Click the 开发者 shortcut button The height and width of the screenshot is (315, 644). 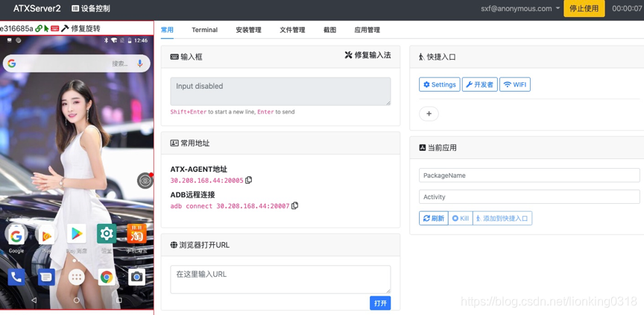pyautogui.click(x=480, y=84)
